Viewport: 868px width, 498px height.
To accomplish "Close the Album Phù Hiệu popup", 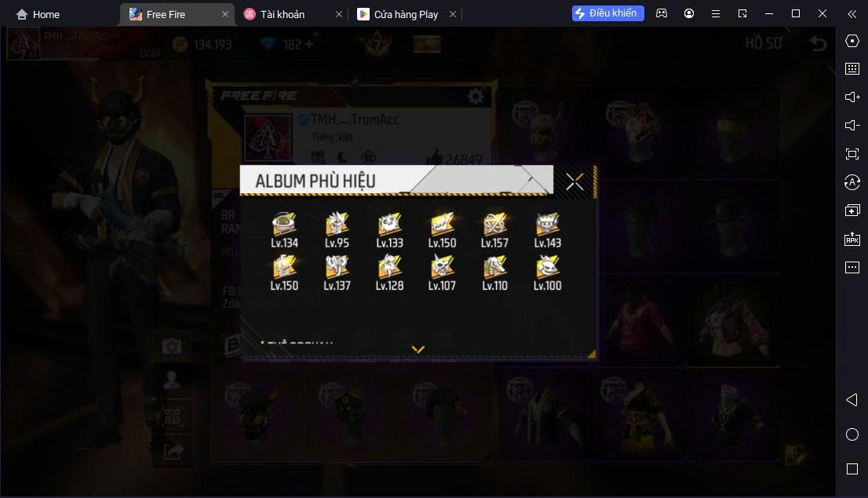I will 574,181.
